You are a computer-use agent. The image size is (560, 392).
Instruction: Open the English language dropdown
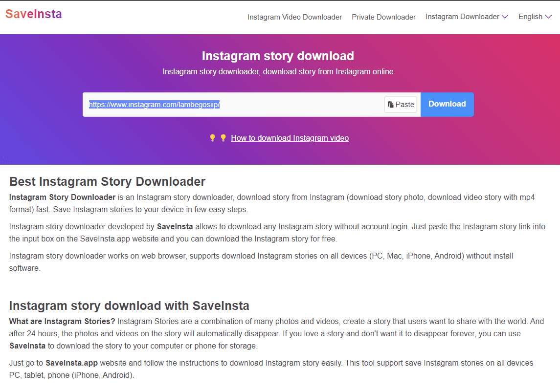tap(531, 16)
